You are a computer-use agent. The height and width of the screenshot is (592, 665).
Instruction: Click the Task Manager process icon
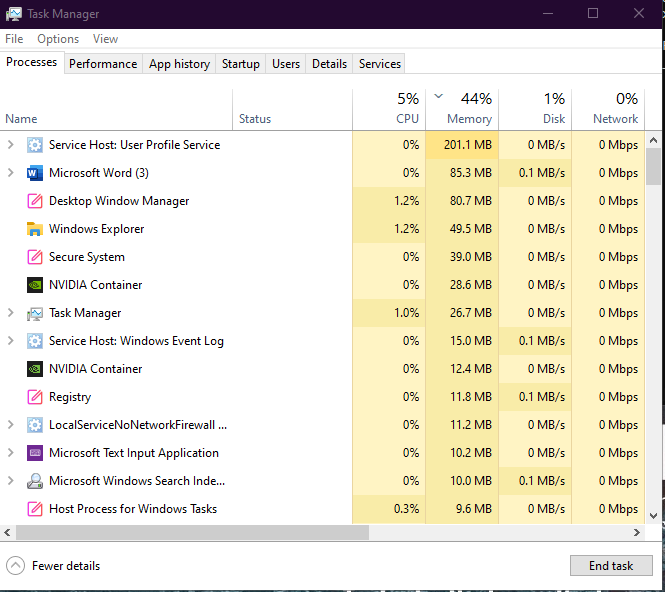coord(35,313)
